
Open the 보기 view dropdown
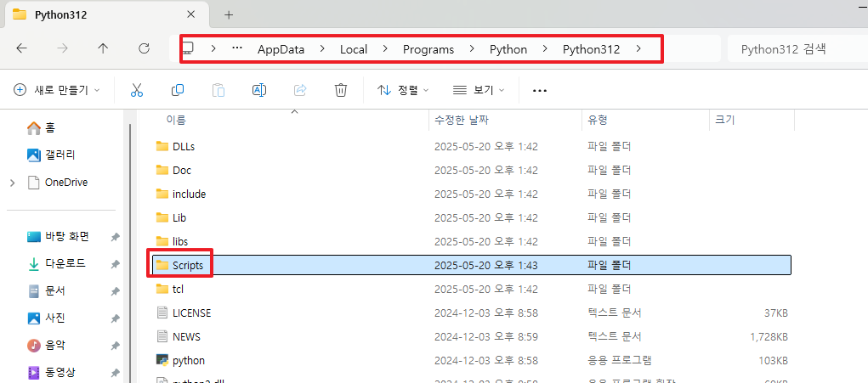click(x=479, y=90)
